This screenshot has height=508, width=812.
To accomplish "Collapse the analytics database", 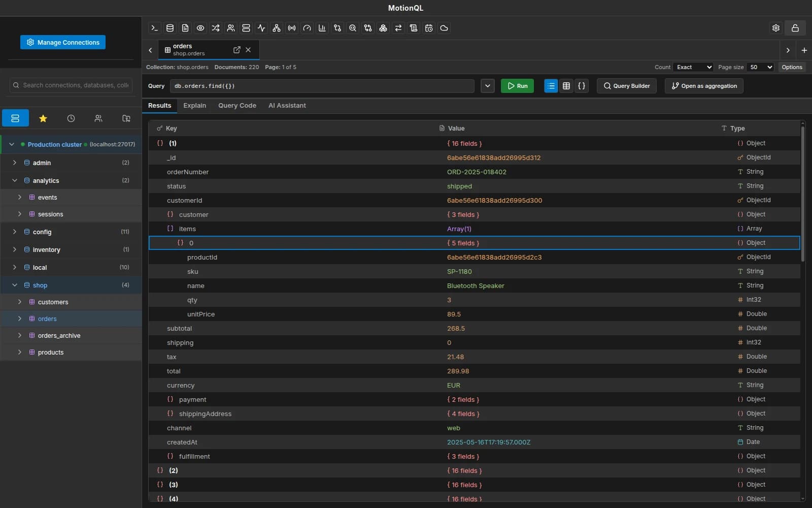I will coord(15,180).
